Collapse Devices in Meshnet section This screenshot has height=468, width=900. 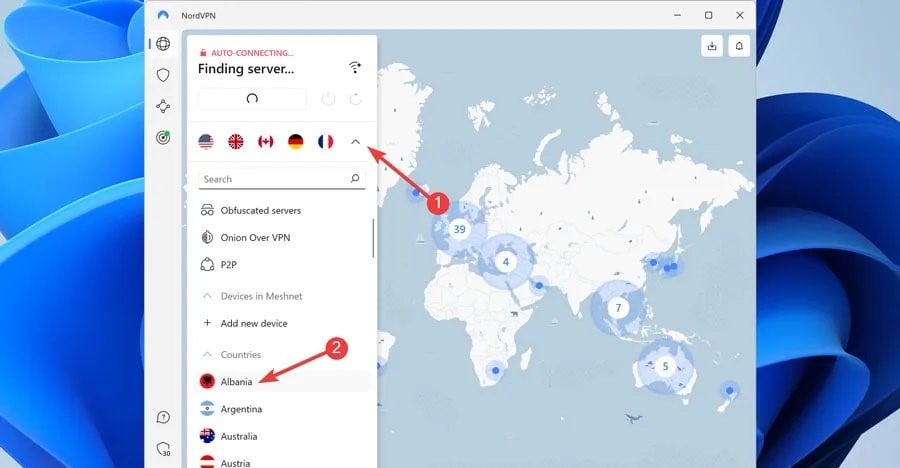click(207, 296)
